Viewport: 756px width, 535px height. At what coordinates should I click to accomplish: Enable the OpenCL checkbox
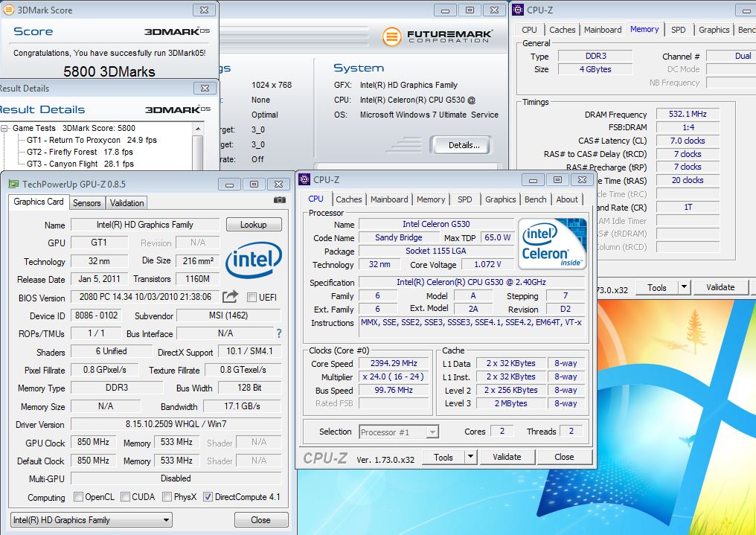[x=78, y=496]
